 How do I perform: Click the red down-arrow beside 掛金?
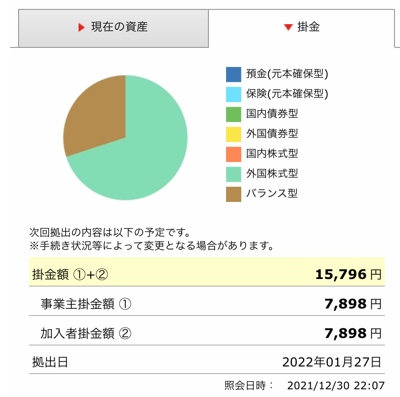coord(288,27)
